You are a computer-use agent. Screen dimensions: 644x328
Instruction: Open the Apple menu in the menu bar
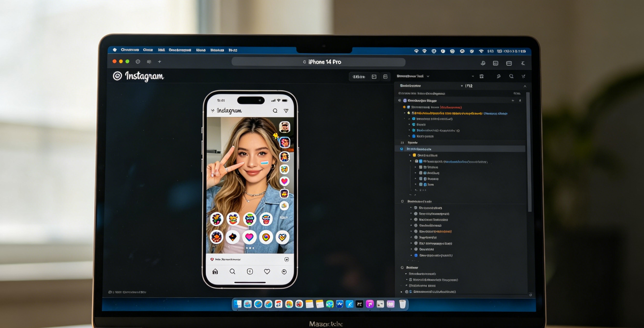(115, 50)
